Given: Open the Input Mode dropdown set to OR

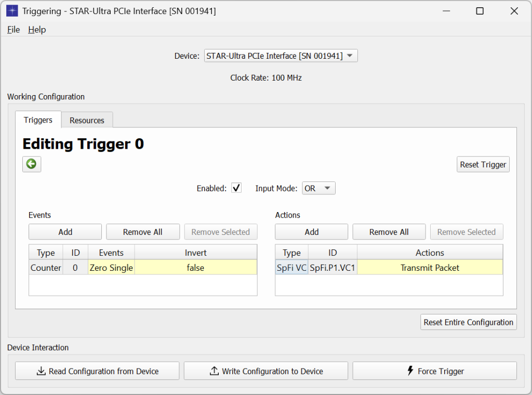Looking at the screenshot, I should [x=318, y=188].
